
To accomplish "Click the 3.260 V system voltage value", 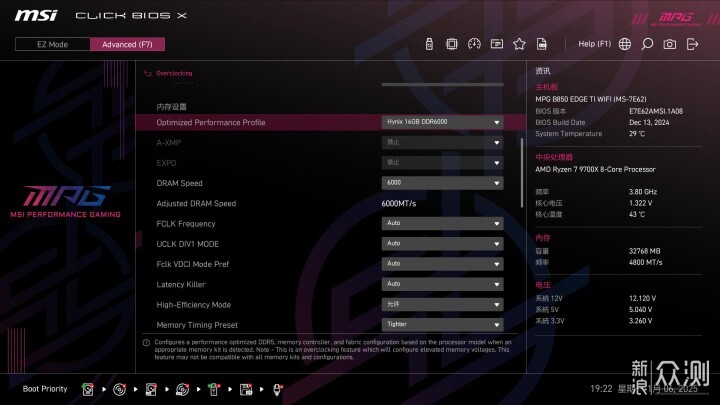I will point(641,321).
